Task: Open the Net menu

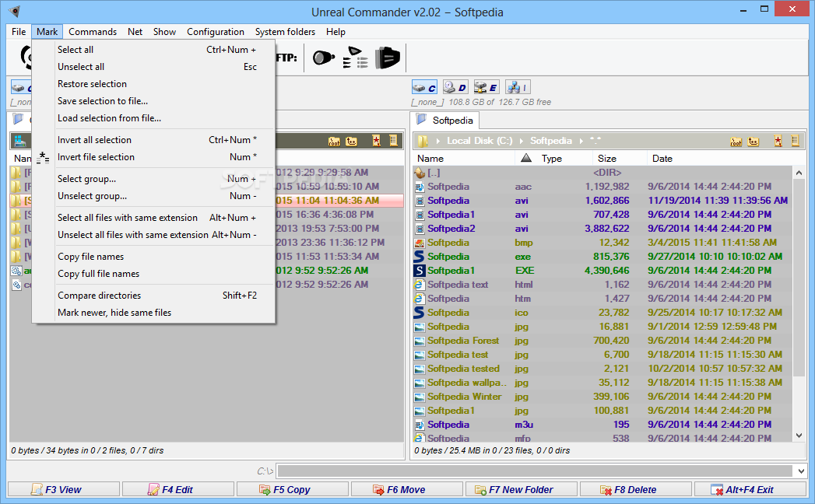Action: pos(135,32)
